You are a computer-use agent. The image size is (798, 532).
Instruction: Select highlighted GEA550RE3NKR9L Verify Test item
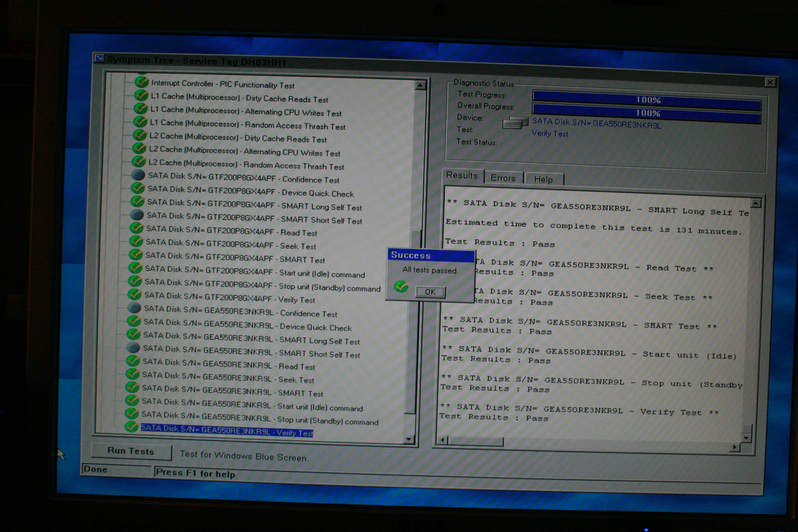pos(227,430)
